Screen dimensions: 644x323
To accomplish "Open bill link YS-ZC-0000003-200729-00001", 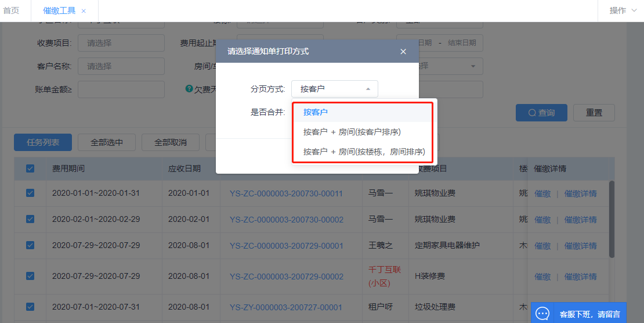I will click(286, 246).
